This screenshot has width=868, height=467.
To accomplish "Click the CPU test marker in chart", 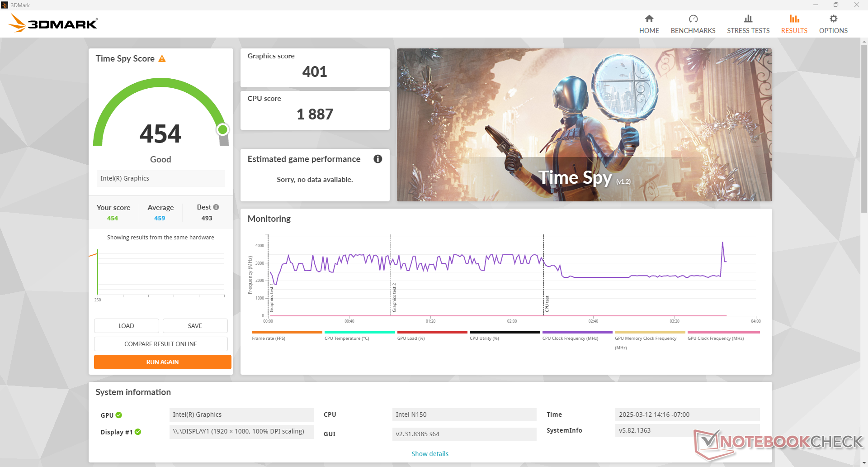I will tap(547, 304).
